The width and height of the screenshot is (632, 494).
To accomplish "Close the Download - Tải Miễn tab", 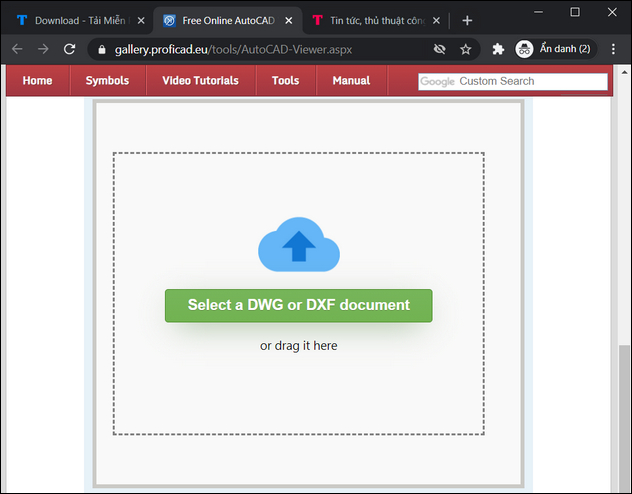I will coord(141,21).
